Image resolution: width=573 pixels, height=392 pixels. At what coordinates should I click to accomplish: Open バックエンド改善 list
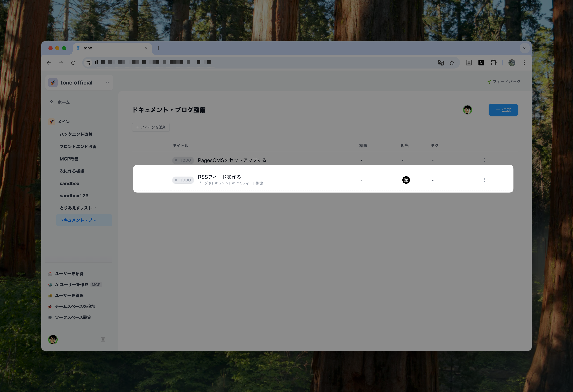tap(76, 134)
